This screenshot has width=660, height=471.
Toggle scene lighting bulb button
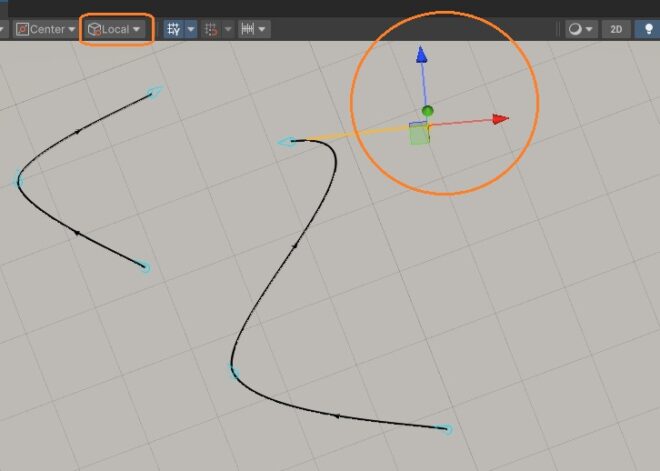646,29
